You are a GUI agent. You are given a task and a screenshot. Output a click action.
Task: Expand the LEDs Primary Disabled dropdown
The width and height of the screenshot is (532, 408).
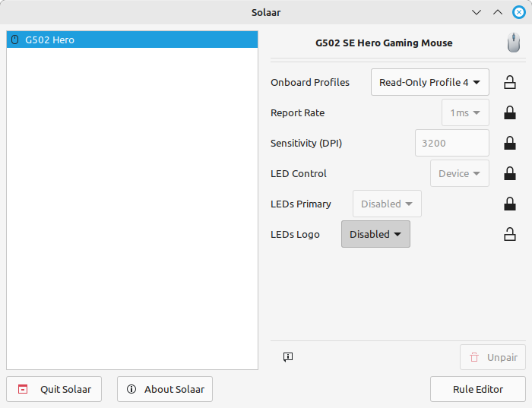pyautogui.click(x=387, y=204)
